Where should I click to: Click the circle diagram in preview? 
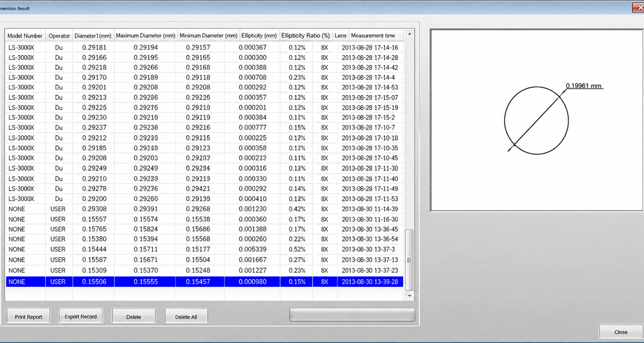click(x=537, y=121)
